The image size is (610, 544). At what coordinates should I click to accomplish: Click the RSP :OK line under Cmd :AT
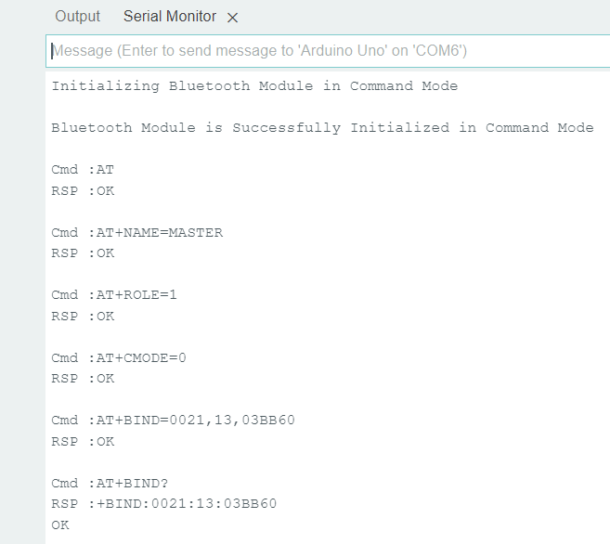coord(82,191)
